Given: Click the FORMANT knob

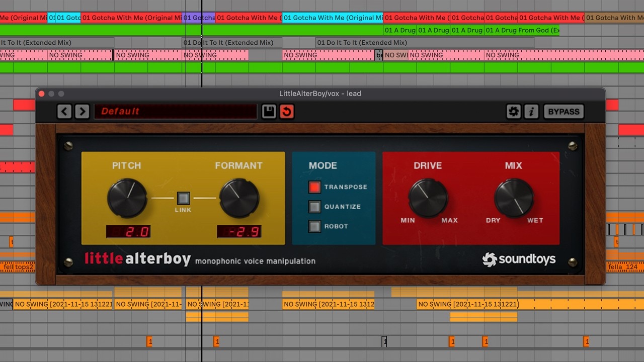Looking at the screenshot, I should [239, 198].
